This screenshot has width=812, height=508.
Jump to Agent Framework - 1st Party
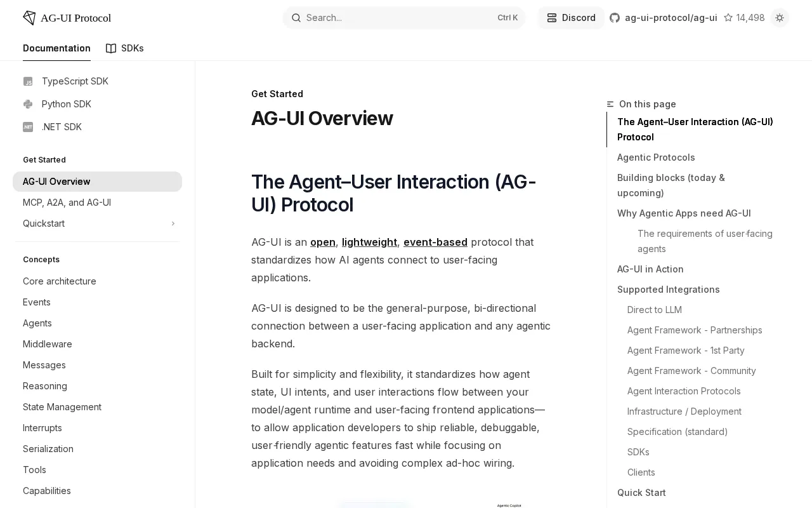[686, 351]
